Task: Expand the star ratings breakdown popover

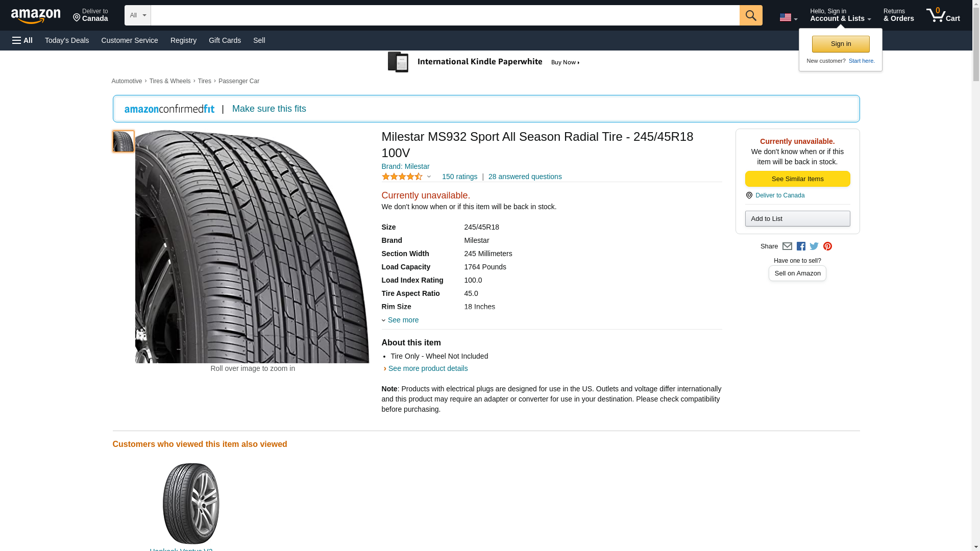Action: tap(429, 177)
